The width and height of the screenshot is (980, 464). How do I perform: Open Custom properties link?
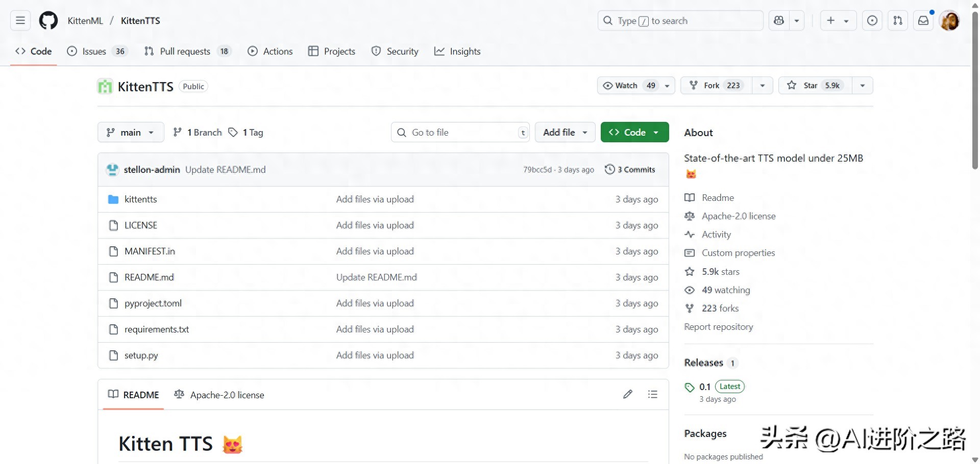pyautogui.click(x=730, y=253)
